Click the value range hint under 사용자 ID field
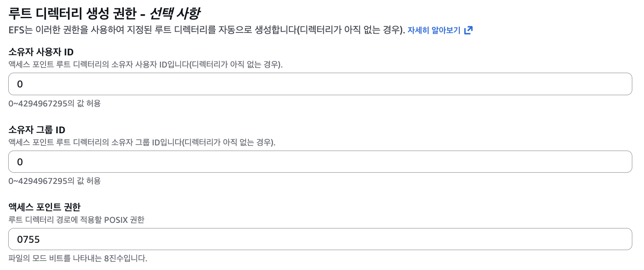This screenshot has width=644, height=270. click(x=55, y=103)
